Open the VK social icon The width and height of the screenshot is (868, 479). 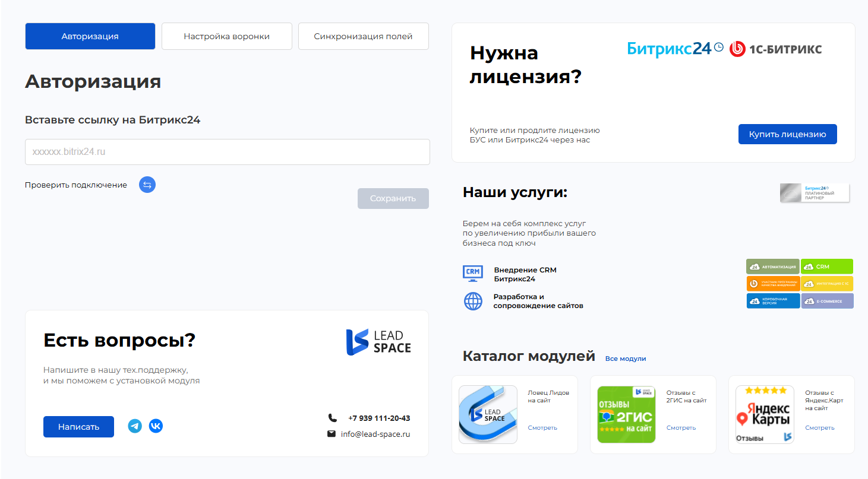click(156, 426)
